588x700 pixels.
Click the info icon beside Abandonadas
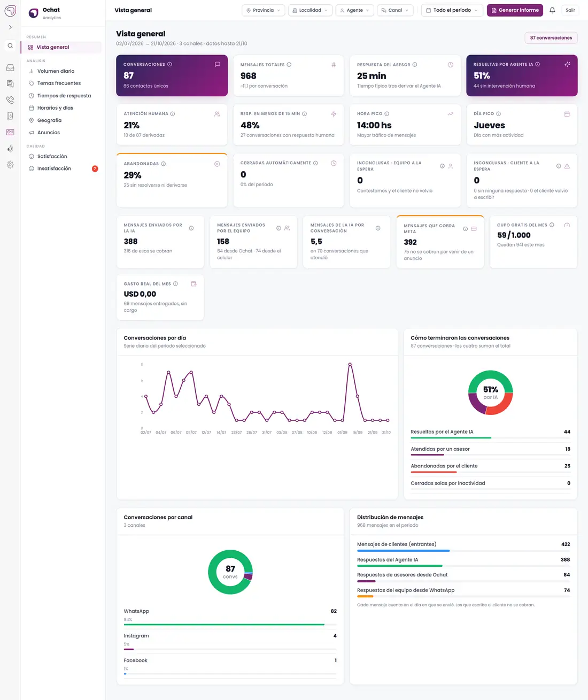[164, 164]
